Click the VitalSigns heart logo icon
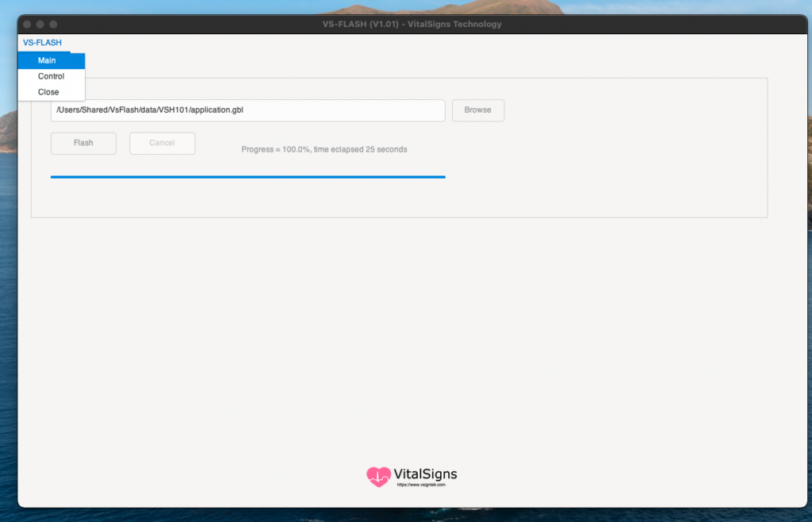812x522 pixels. pyautogui.click(x=378, y=477)
